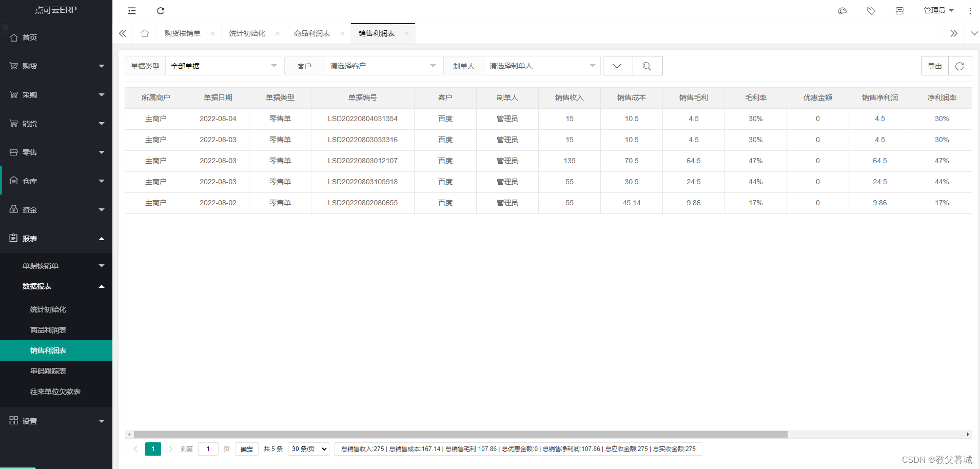Go to home tab icon
The height and width of the screenshot is (469, 980).
145,33
